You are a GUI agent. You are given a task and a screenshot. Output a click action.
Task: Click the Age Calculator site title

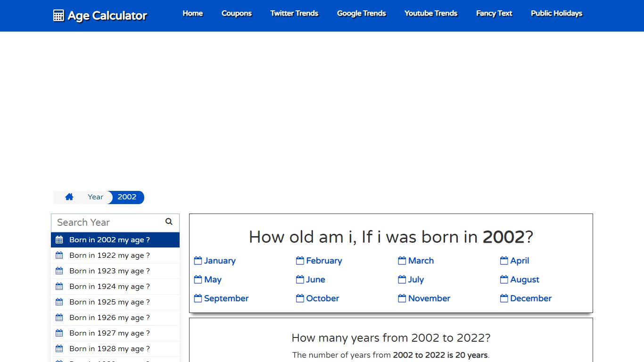pos(107,16)
